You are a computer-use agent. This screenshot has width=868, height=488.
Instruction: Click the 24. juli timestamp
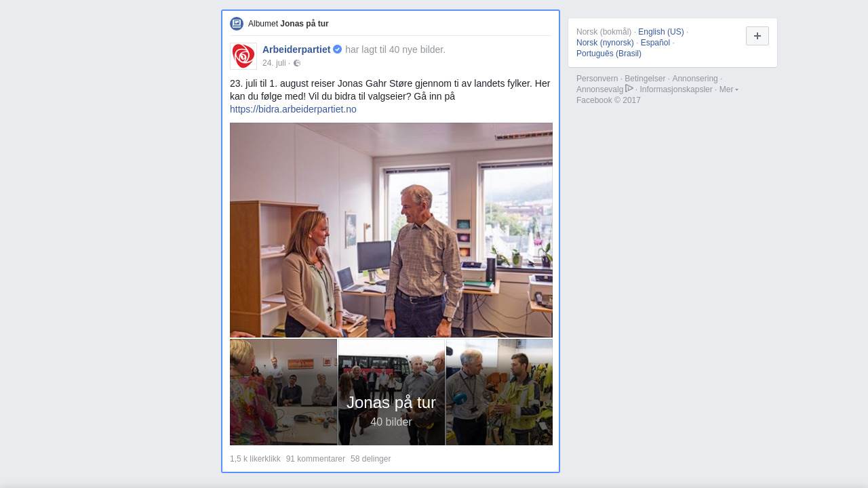[274, 63]
